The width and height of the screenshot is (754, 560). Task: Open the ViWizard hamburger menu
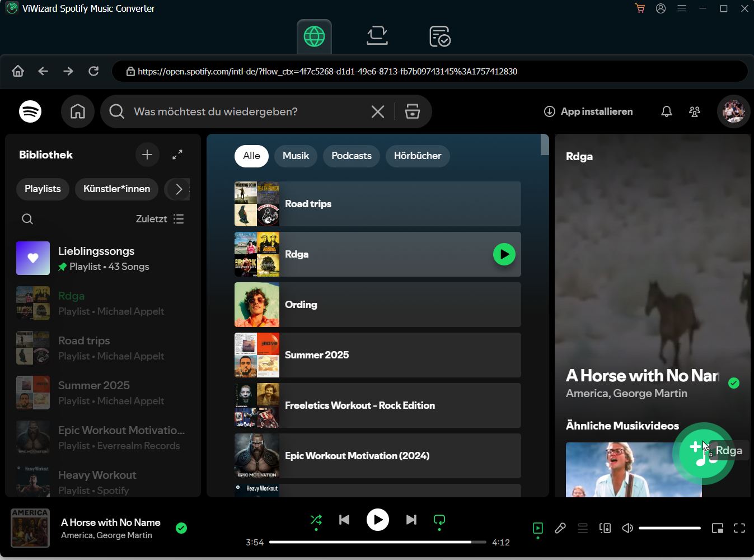coord(682,8)
